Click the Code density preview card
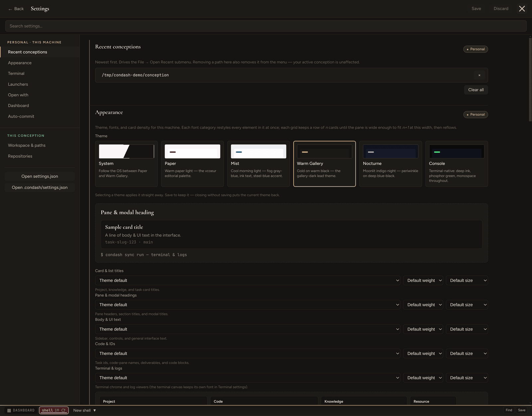The width and height of the screenshot is (532, 416). [264, 401]
